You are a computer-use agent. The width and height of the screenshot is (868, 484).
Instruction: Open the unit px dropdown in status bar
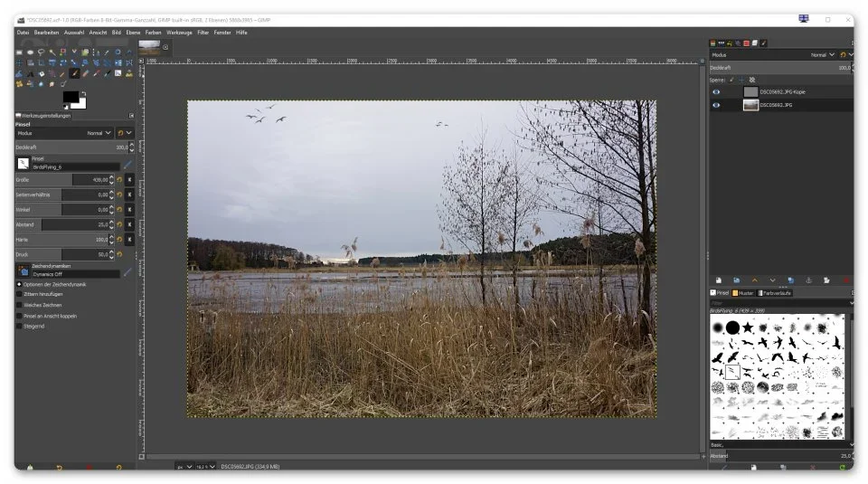coord(184,467)
